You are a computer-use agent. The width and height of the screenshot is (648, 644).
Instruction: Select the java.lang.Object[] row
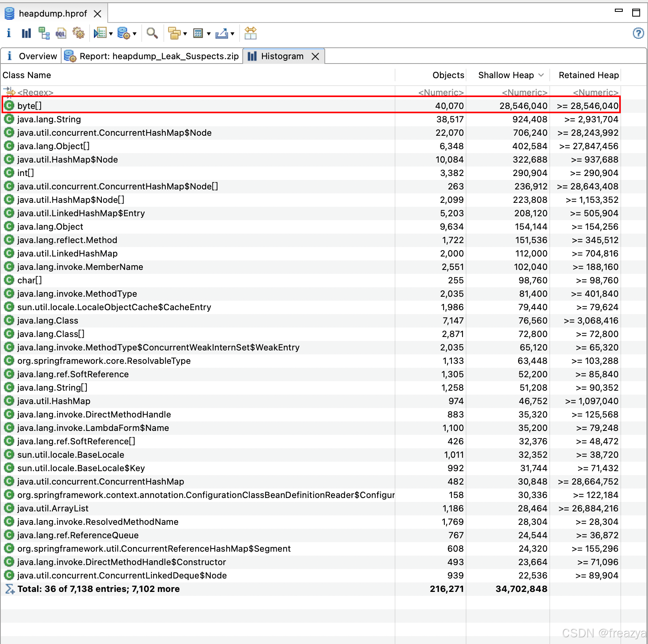click(x=311, y=146)
